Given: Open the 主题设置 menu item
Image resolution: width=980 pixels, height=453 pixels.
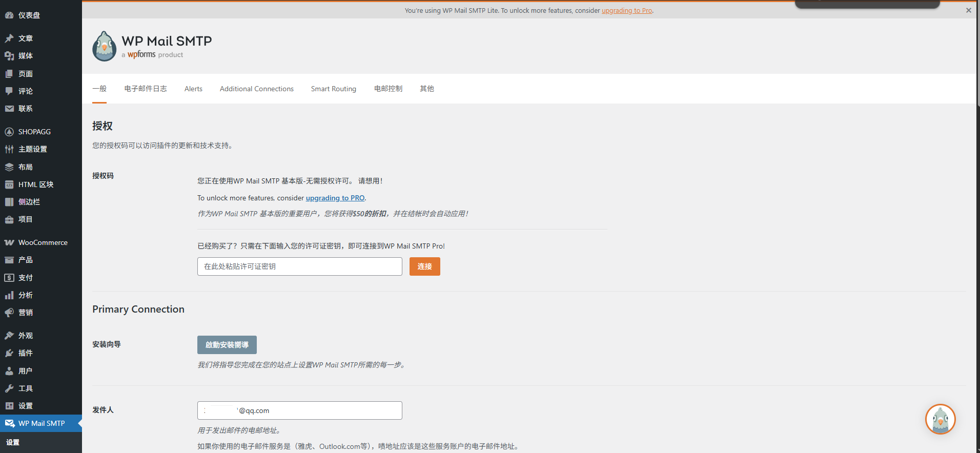Looking at the screenshot, I should pos(41,149).
